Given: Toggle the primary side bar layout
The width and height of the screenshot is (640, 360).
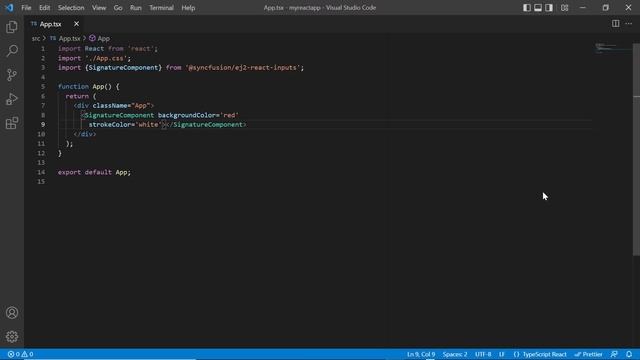Looking at the screenshot, I should click(x=527, y=8).
